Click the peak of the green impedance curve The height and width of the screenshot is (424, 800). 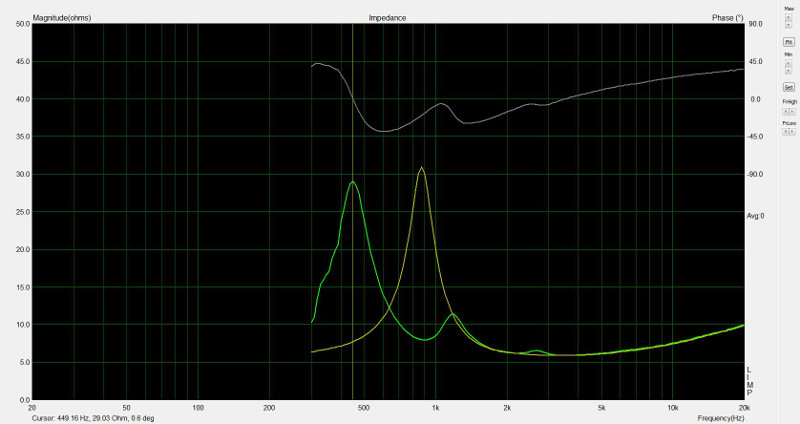pos(352,182)
